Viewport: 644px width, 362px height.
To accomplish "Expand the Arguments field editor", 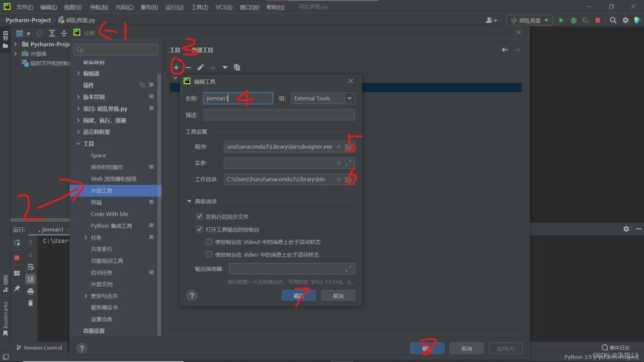I will pos(348,163).
